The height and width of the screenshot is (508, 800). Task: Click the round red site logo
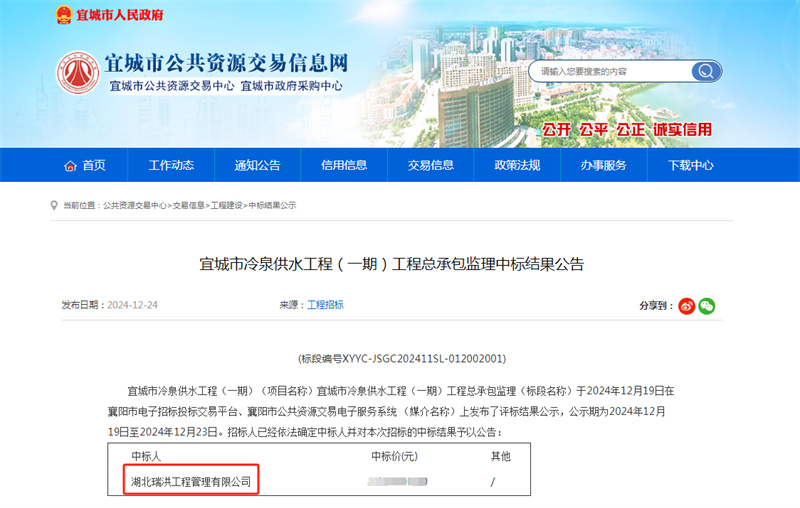click(x=78, y=72)
